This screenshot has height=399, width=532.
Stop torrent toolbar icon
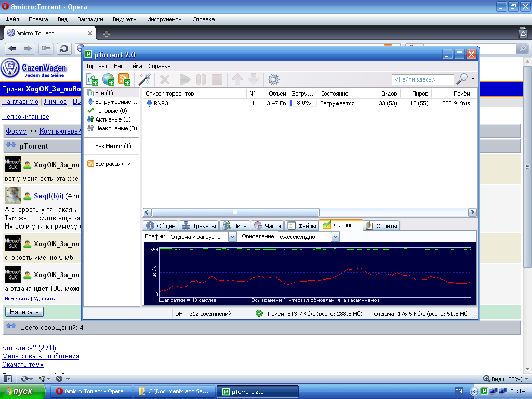click(217, 79)
